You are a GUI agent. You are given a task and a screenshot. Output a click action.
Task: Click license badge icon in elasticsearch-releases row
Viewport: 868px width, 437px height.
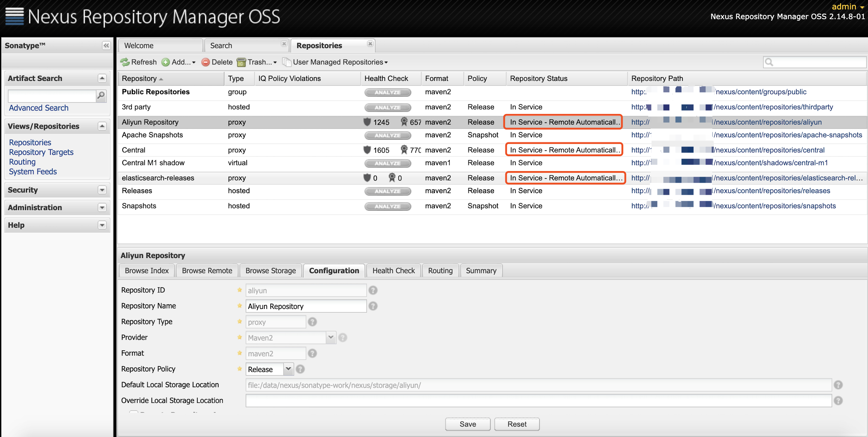[x=392, y=177]
